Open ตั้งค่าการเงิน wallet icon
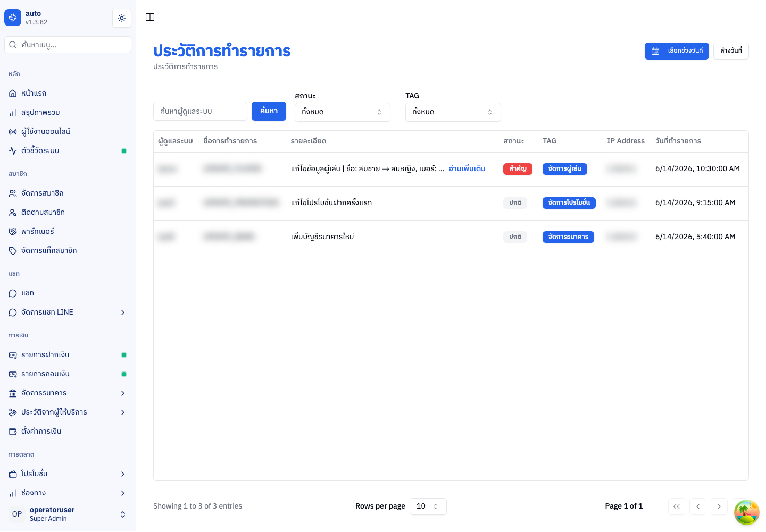The width and height of the screenshot is (766, 532). coord(13,432)
